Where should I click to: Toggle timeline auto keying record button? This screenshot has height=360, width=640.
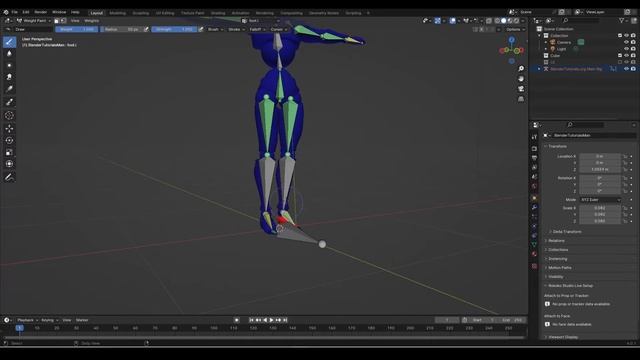click(236, 320)
